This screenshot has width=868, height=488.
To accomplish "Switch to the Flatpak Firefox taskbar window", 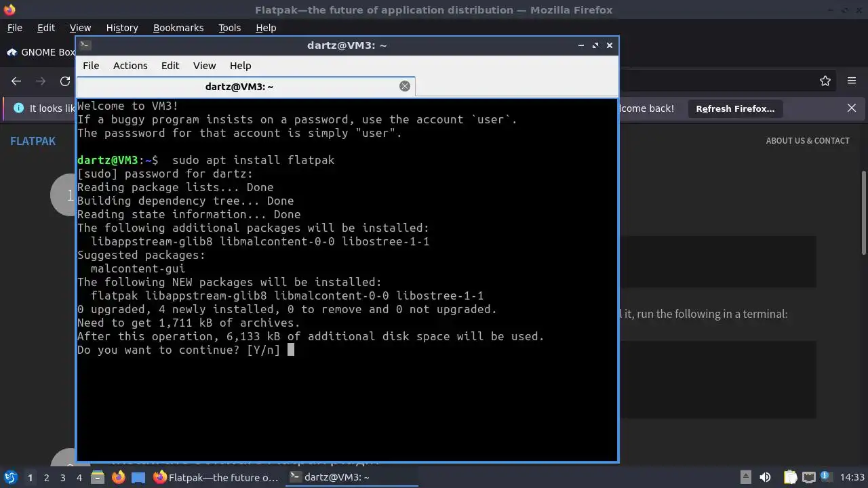I will tap(216, 477).
